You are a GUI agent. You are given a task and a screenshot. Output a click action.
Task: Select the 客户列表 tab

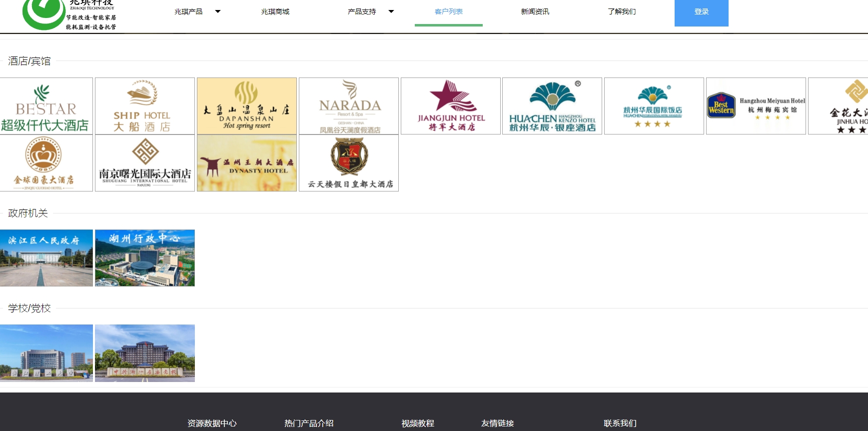[449, 11]
